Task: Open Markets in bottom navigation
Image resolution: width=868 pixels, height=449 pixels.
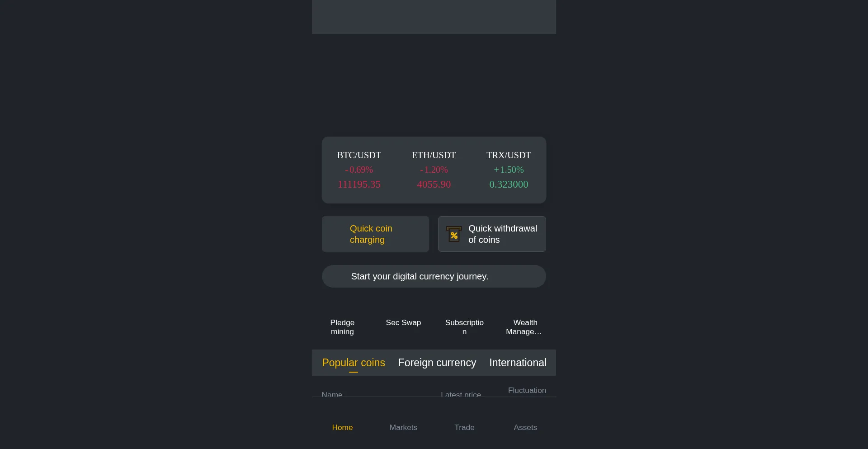Action: pos(403,427)
